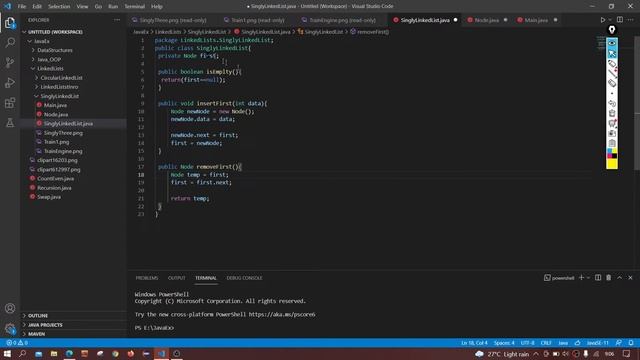Open Explorer panel ellipsis menu
Viewport: 640px width, 360px height.
pos(117,20)
